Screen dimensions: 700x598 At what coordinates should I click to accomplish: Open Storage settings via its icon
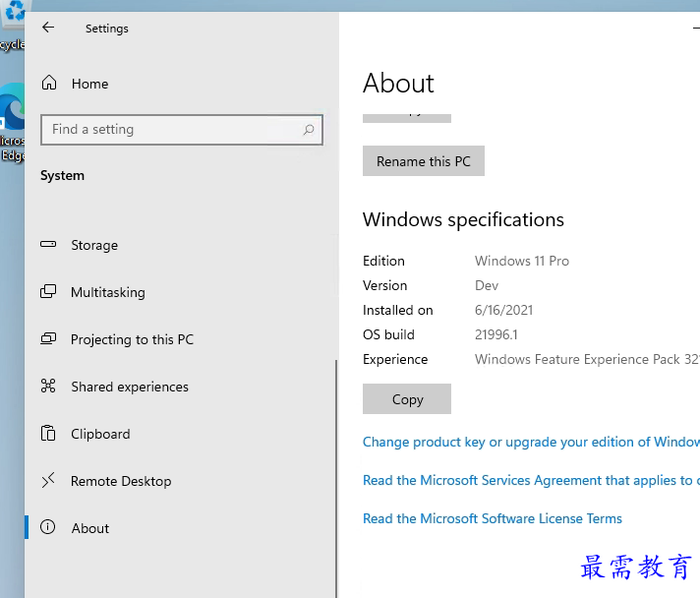(x=48, y=245)
